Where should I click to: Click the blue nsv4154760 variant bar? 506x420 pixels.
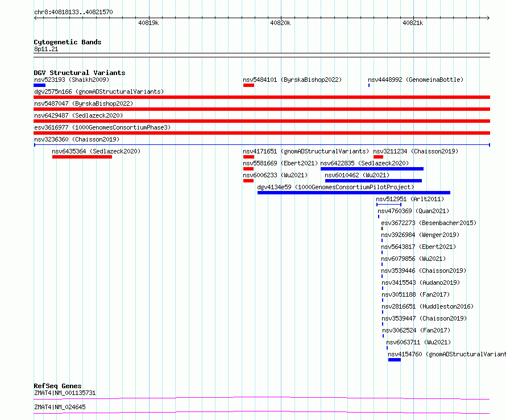(395, 360)
